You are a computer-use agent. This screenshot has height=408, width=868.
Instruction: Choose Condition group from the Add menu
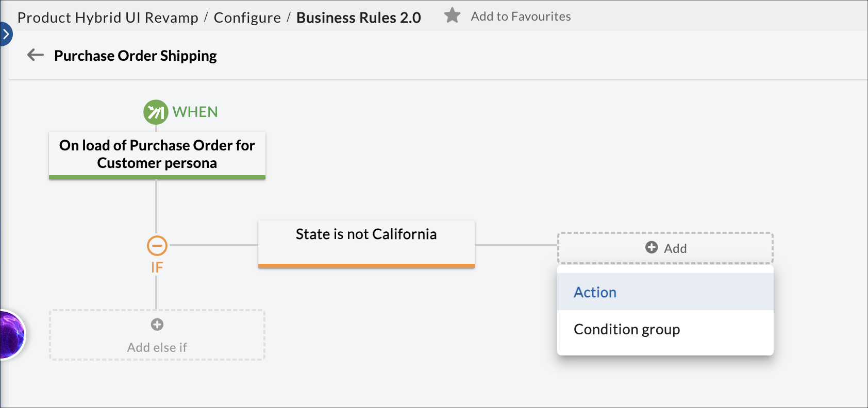pos(627,329)
